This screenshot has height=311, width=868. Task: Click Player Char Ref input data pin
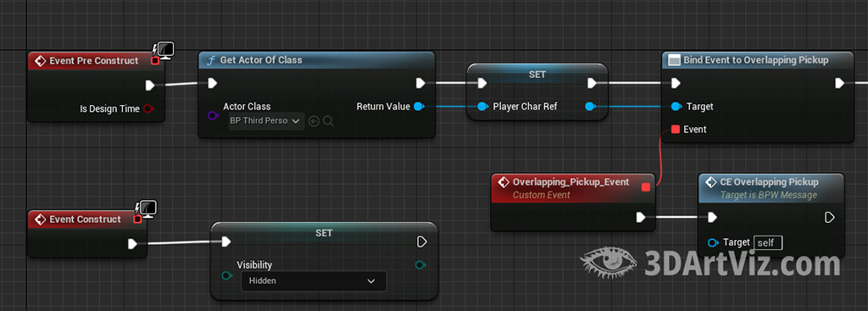(x=482, y=106)
